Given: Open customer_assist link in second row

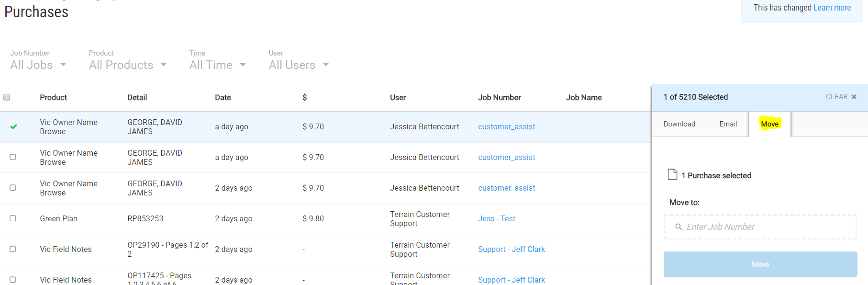Looking at the screenshot, I should coord(506,158).
